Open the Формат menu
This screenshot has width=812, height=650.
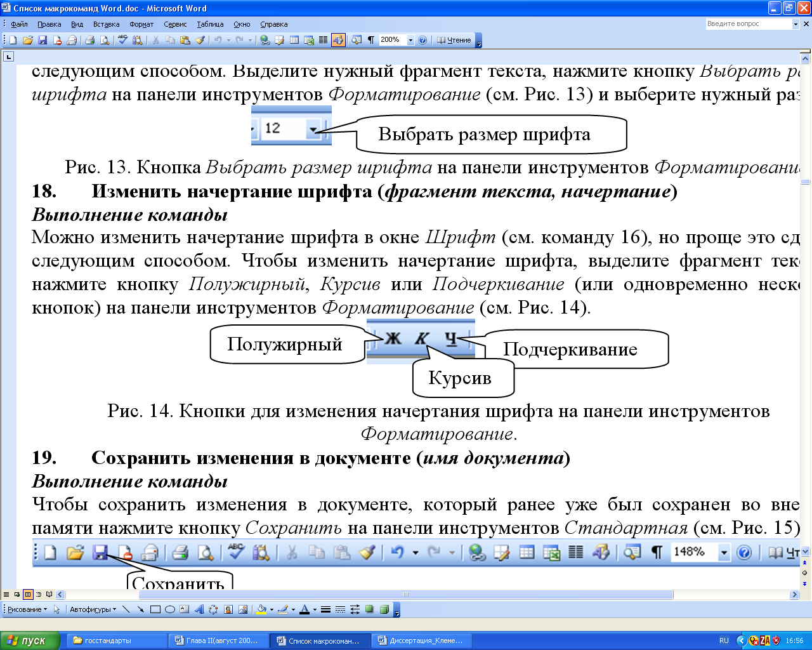141,24
